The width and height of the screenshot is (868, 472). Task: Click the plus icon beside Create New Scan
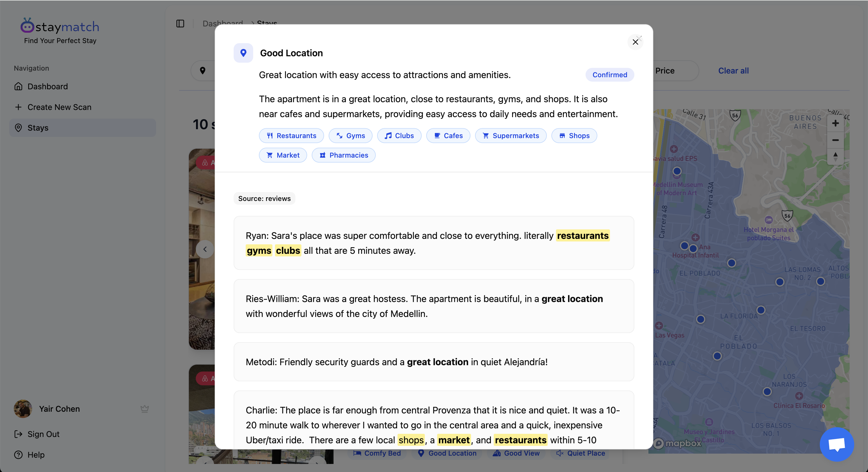pyautogui.click(x=19, y=107)
